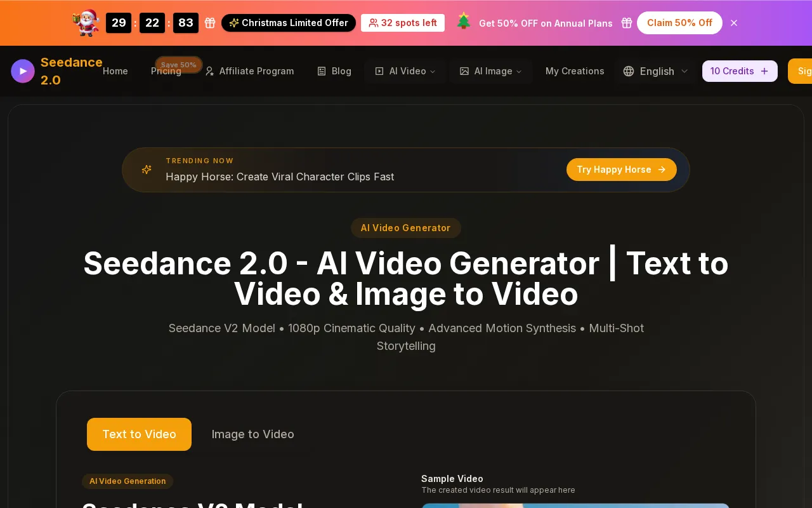This screenshot has width=812, height=508.
Task: Open the Pricing page
Action: (166, 71)
